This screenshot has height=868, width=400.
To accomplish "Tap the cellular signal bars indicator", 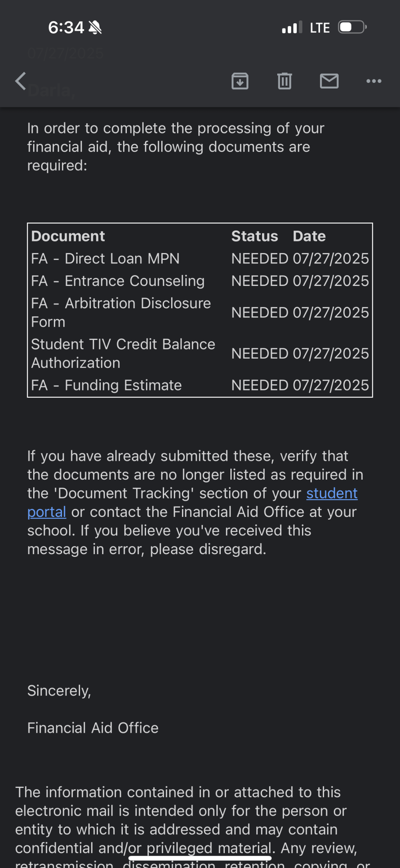I will click(292, 28).
